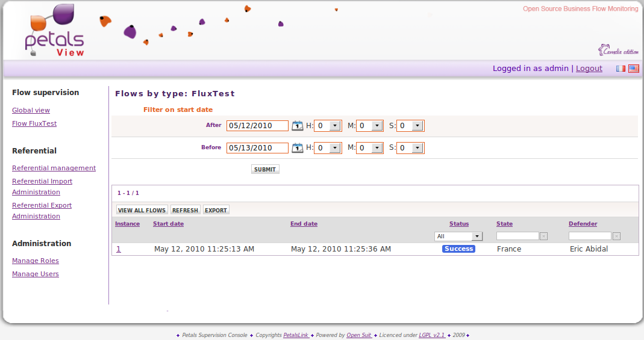Open Referential management page
644x340 pixels.
[x=54, y=168]
